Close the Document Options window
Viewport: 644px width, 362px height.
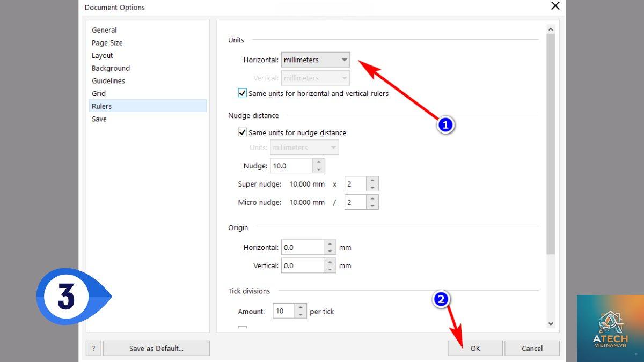[x=555, y=6]
